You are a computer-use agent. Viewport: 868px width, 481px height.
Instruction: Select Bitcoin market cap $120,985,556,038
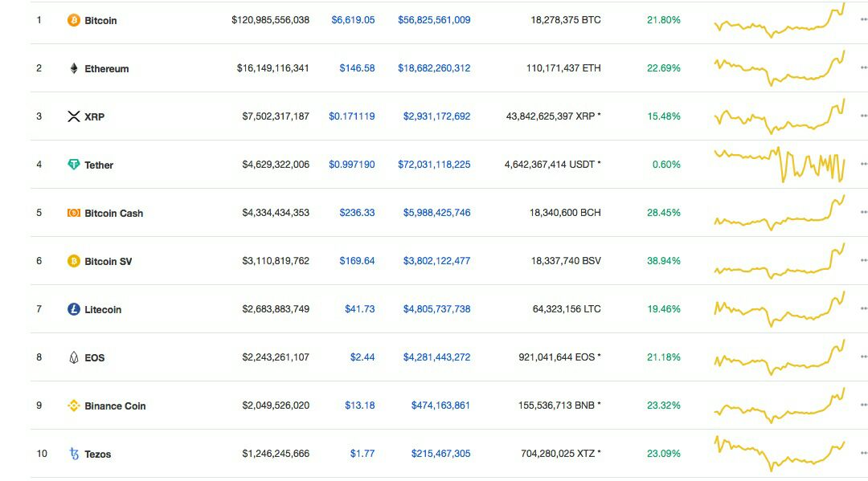270,20
